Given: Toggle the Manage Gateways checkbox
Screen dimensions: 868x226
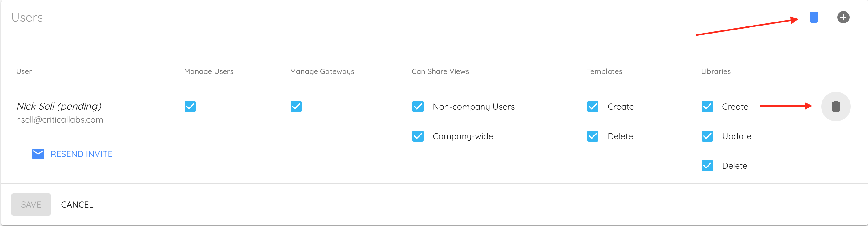Looking at the screenshot, I should coord(296,107).
